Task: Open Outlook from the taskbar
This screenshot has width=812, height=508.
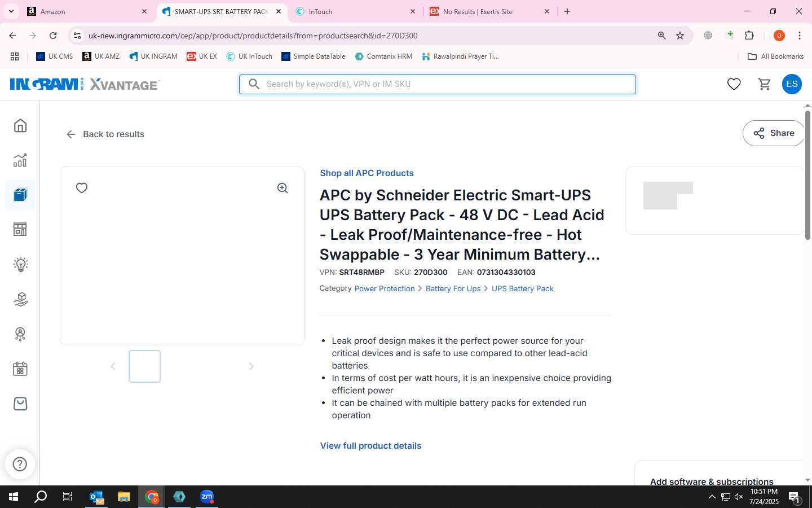Action: pos(96,497)
